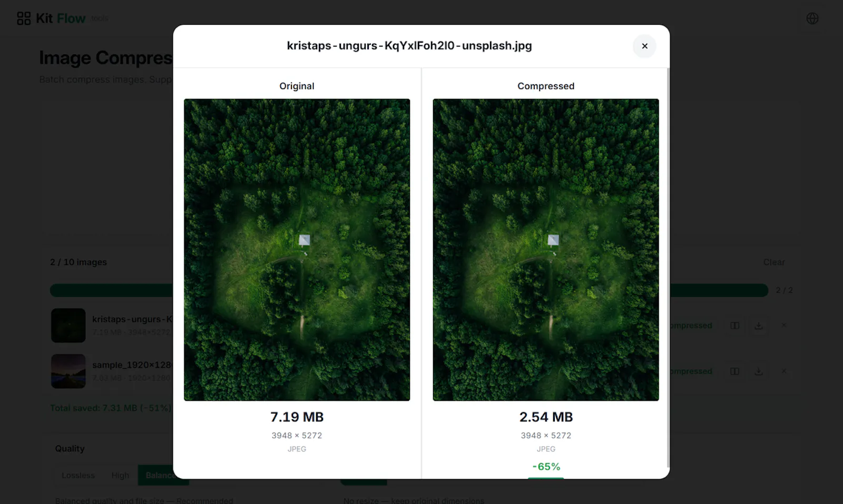This screenshot has width=843, height=504.
Task: Click the 2.54 MB compressed size
Action: coord(546,417)
